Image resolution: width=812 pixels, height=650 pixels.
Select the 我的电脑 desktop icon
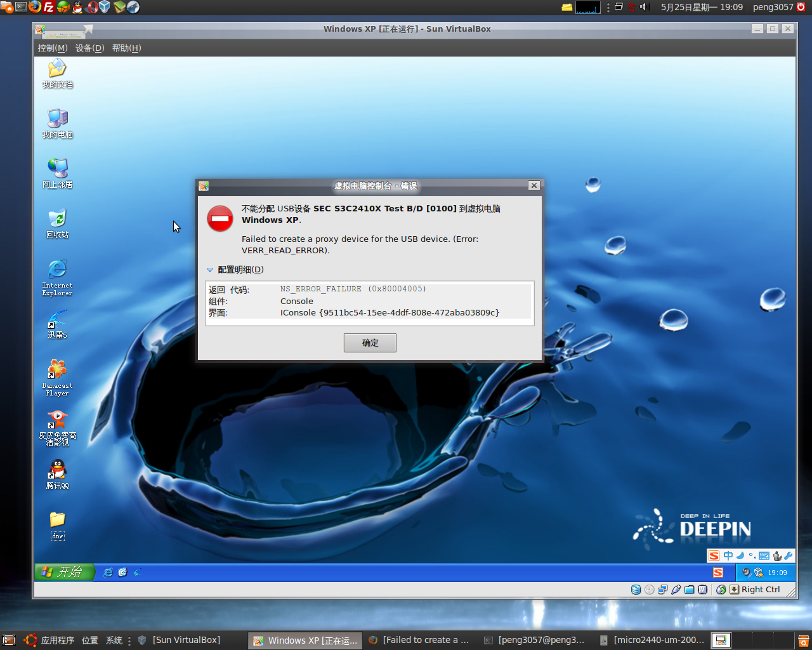tap(57, 124)
